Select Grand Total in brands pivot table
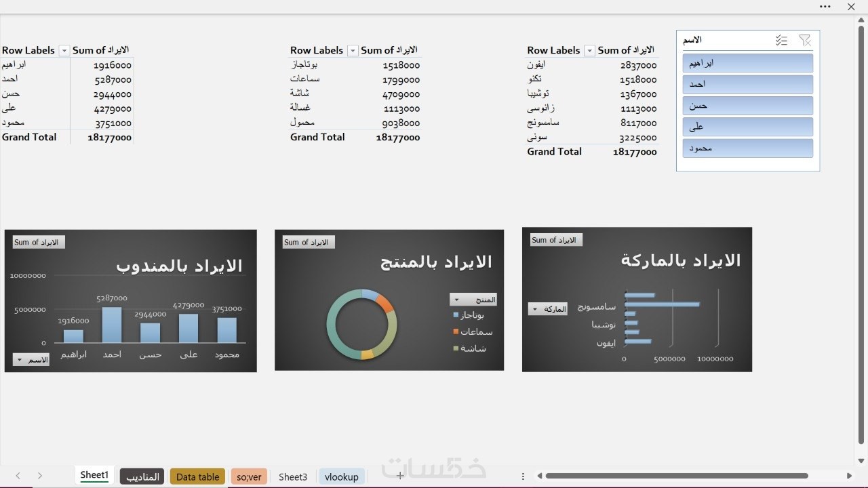Image resolution: width=868 pixels, height=488 pixels. 554,152
